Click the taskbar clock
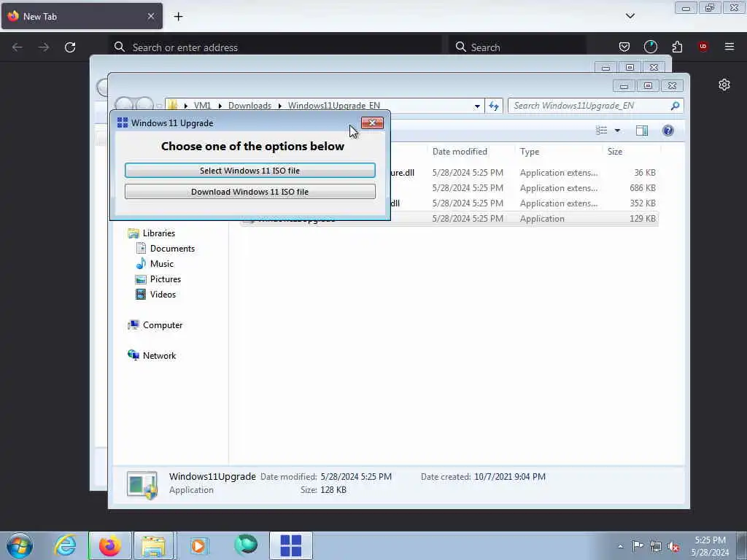 (710, 546)
